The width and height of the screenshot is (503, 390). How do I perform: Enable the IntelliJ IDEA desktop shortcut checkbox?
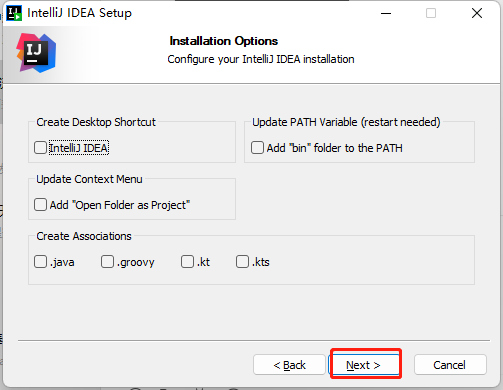[40, 148]
